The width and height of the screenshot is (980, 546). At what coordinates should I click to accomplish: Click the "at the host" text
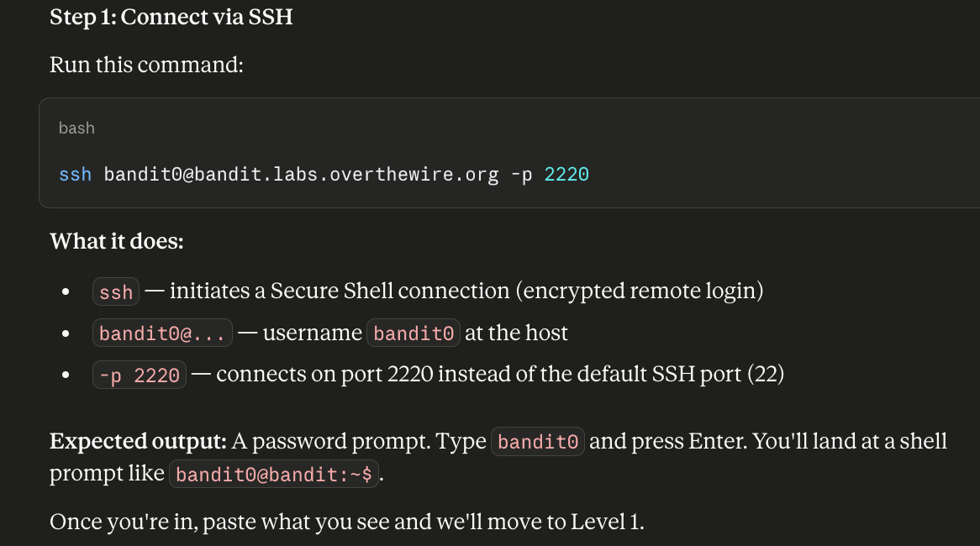tap(516, 333)
